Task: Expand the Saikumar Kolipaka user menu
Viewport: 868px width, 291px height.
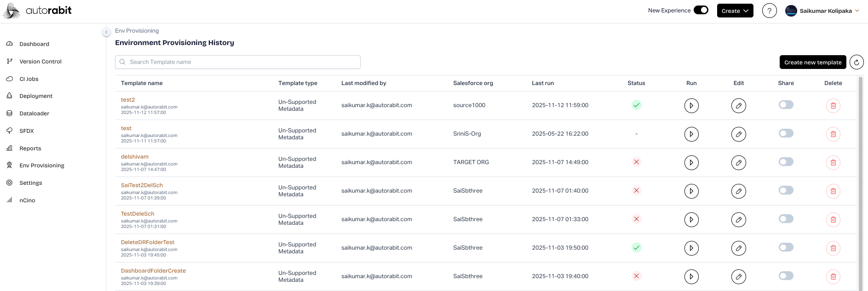Action: pyautogui.click(x=822, y=11)
